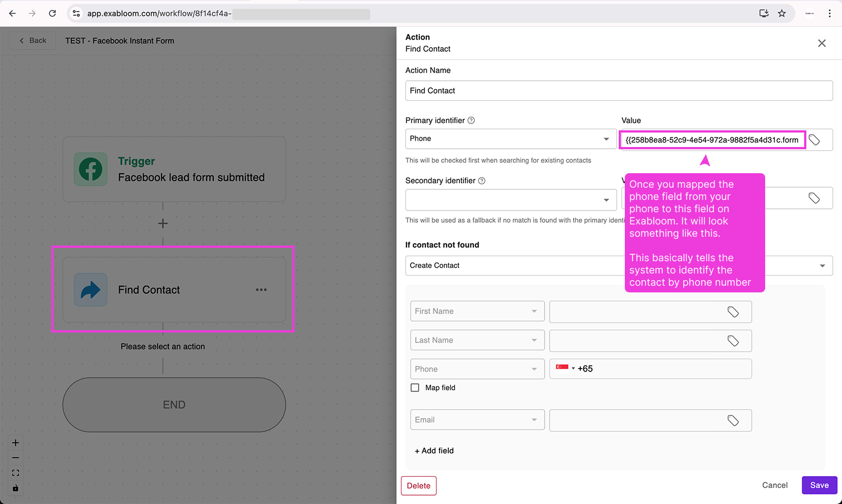Select the Singapore flag country code picker
The height and width of the screenshot is (504, 842).
pos(565,368)
